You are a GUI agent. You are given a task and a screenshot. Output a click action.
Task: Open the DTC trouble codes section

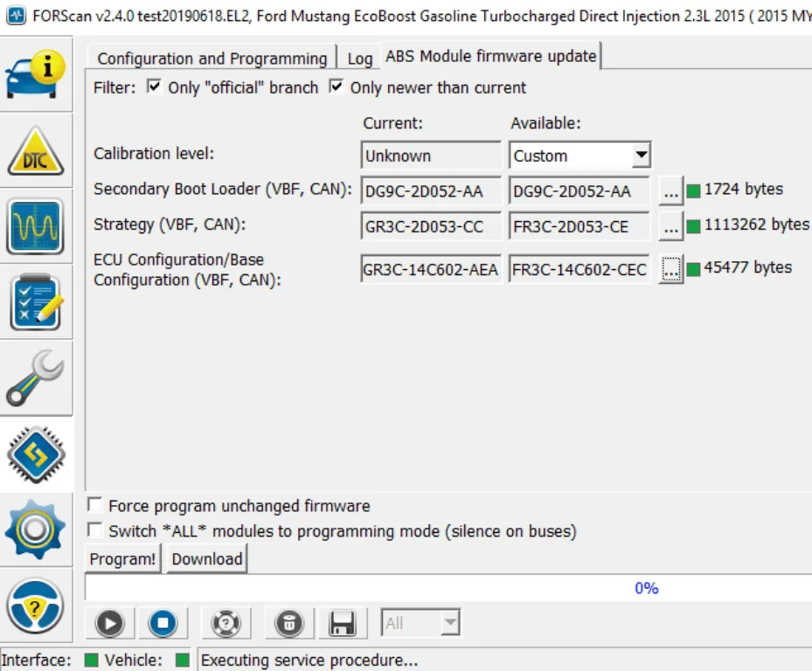(36, 151)
